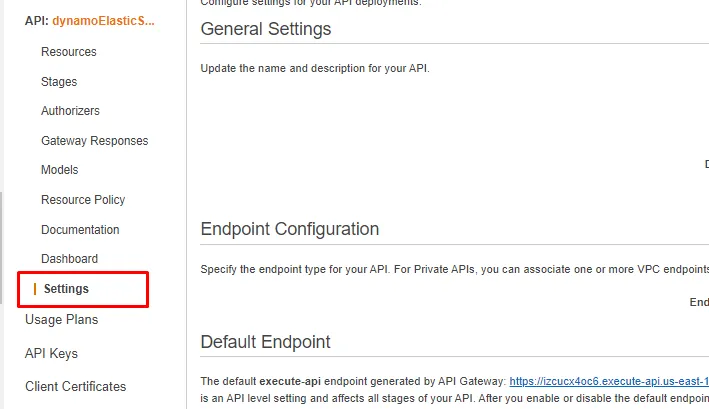Select Documentation in the sidebar

click(80, 230)
